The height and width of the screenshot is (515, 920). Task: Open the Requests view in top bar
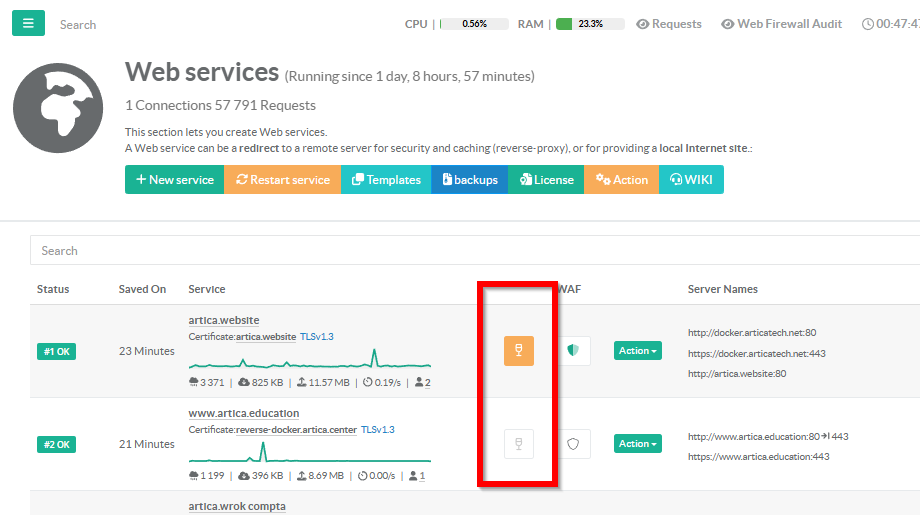(669, 24)
